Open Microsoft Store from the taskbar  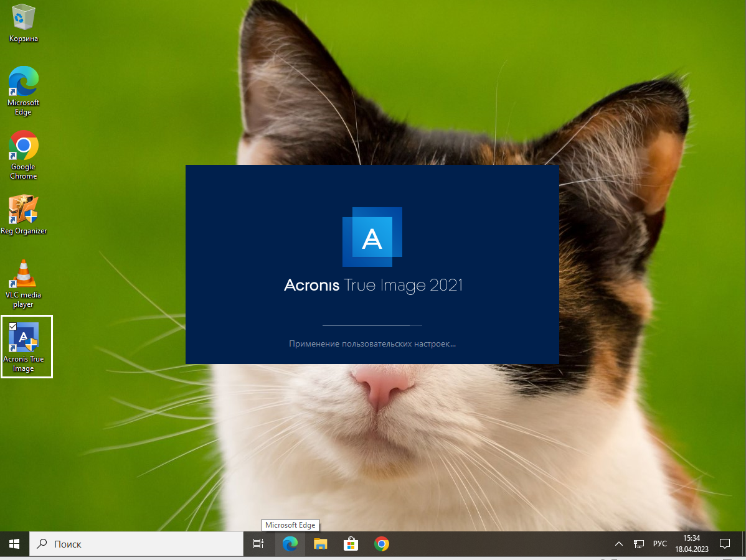click(x=351, y=544)
